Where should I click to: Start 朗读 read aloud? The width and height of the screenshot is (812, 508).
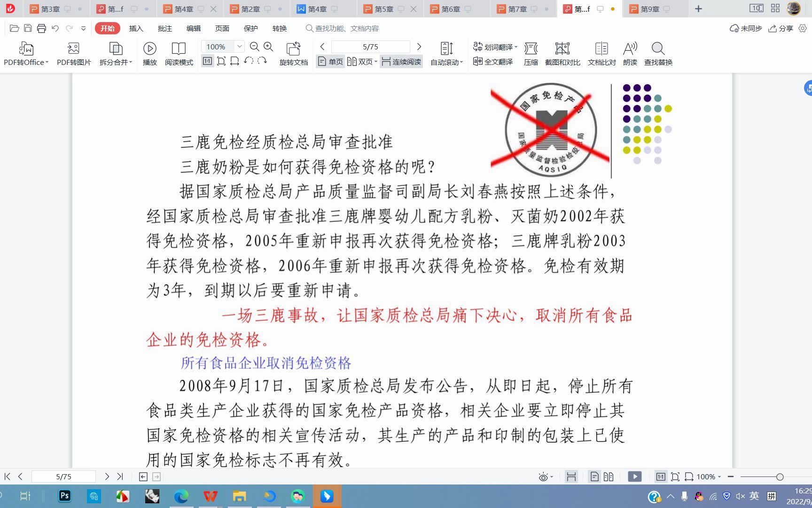[630, 54]
